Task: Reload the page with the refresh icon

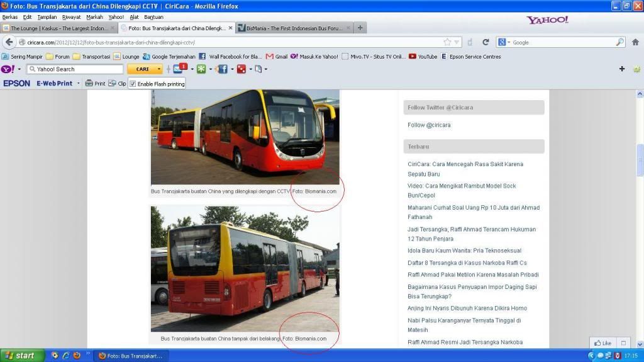Action: (x=486, y=42)
